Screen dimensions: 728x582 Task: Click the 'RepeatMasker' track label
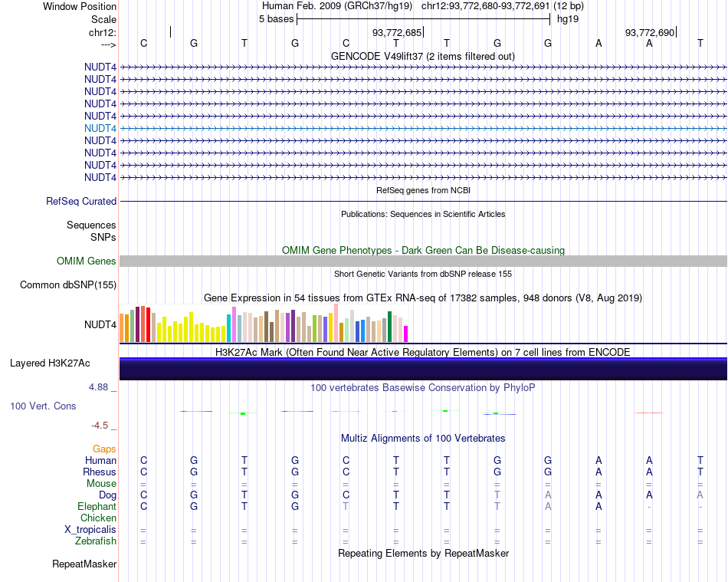84,564
